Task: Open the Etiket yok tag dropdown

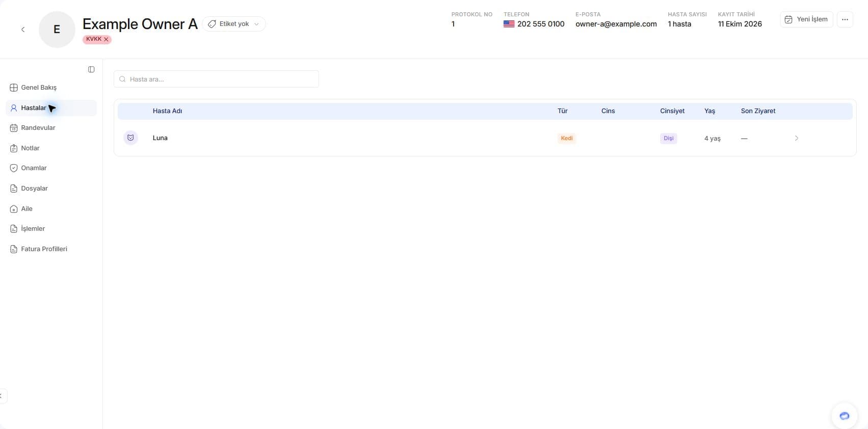Action: 234,24
